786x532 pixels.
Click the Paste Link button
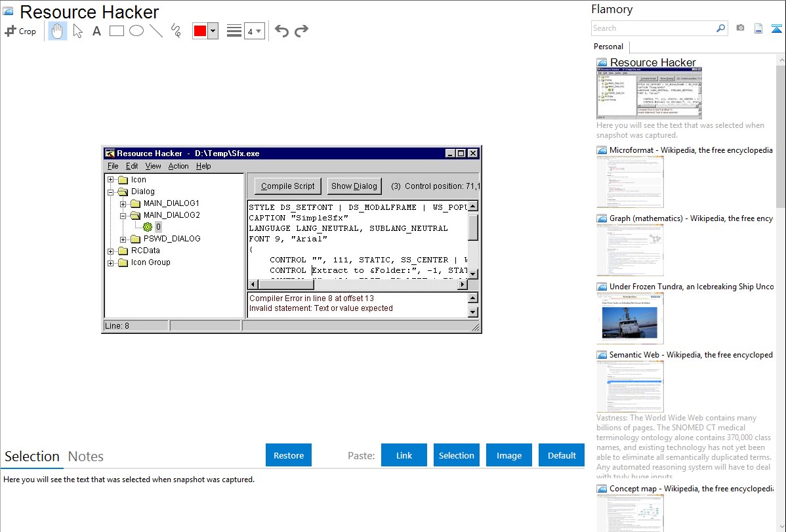tap(404, 455)
